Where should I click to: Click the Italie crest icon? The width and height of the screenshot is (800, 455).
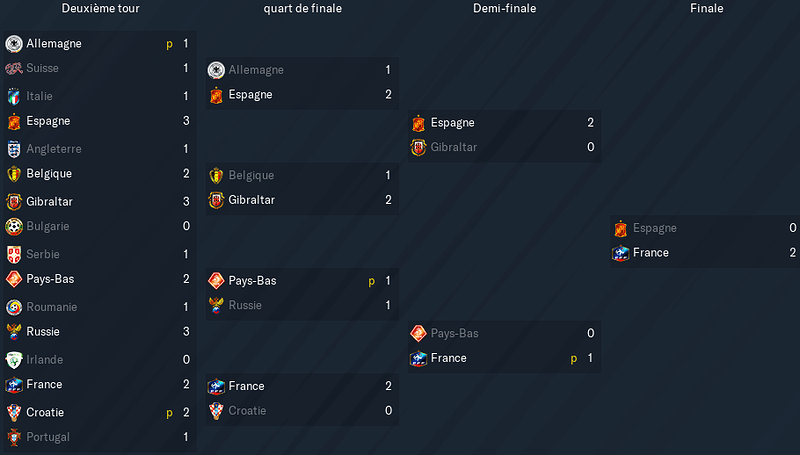tap(14, 96)
